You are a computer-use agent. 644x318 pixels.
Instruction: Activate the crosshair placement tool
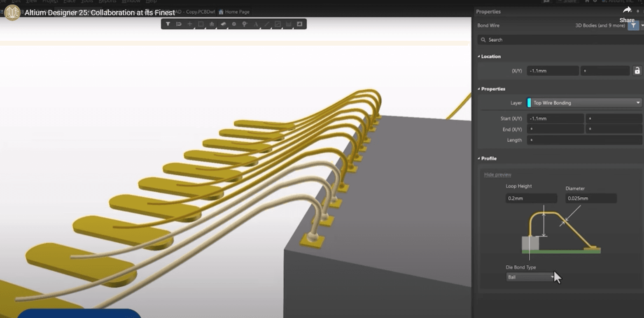[189, 24]
